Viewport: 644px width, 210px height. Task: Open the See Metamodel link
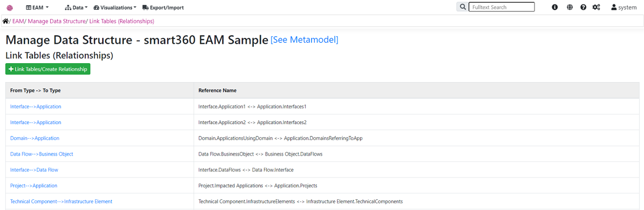[304, 40]
